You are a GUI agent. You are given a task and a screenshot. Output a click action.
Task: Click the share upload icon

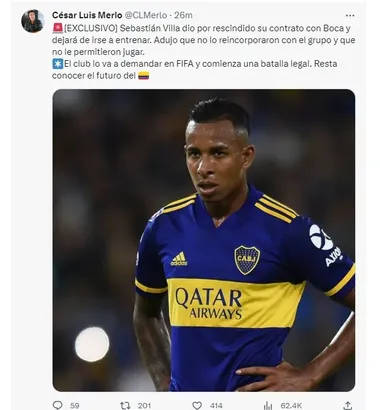pos(347,405)
